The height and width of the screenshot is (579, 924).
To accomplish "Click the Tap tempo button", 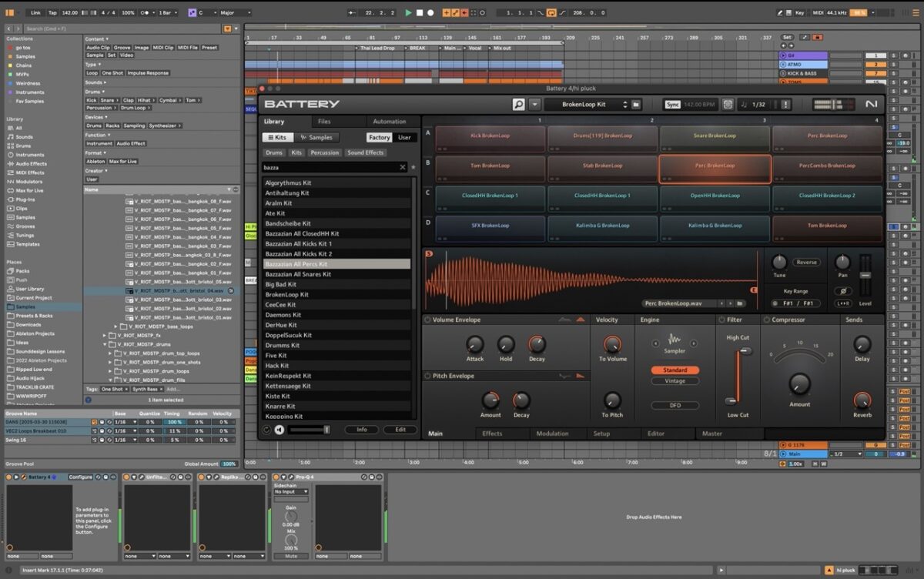I will (x=52, y=13).
